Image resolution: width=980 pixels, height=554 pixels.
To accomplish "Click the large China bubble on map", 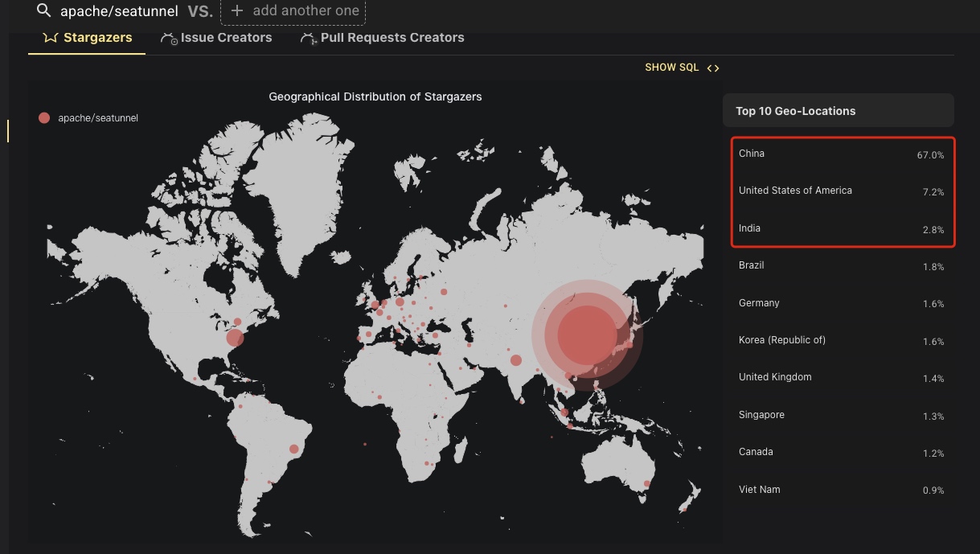I will [587, 335].
